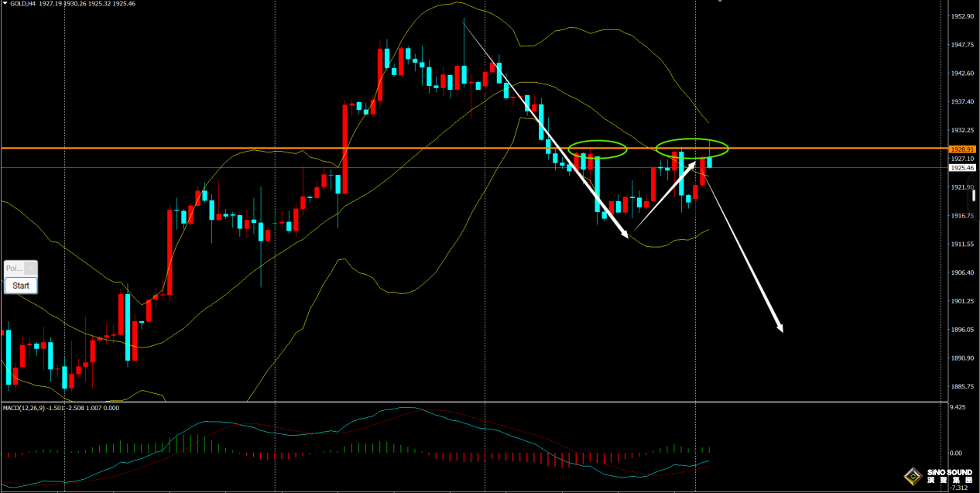Image resolution: width=980 pixels, height=493 pixels.
Task: Select the upward white arrow near recent candles
Action: 666,193
